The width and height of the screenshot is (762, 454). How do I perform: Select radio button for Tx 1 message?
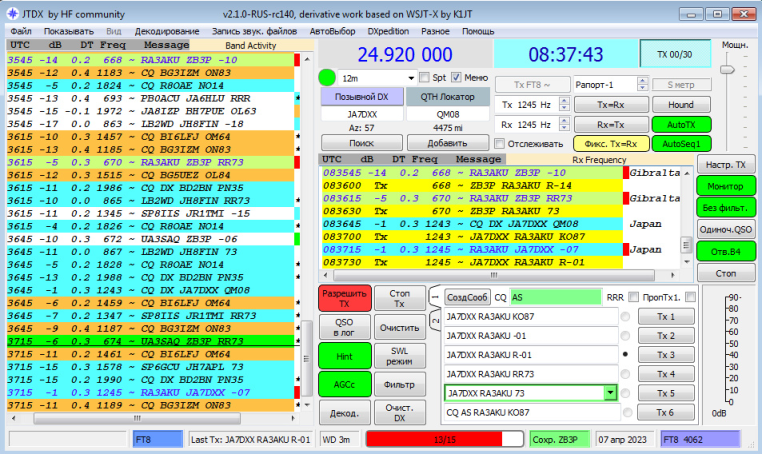tap(625, 317)
